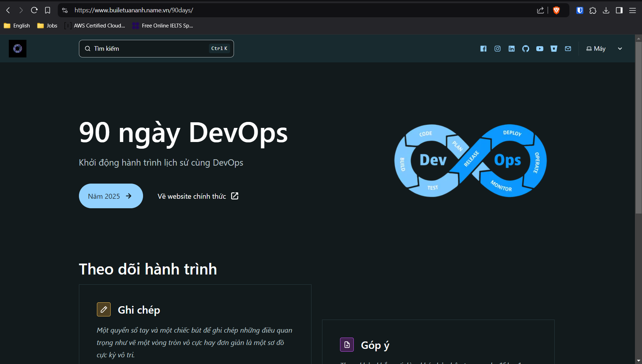This screenshot has width=642, height=364.
Task: Open Free Online IELTS bookmark
Action: (163, 25)
